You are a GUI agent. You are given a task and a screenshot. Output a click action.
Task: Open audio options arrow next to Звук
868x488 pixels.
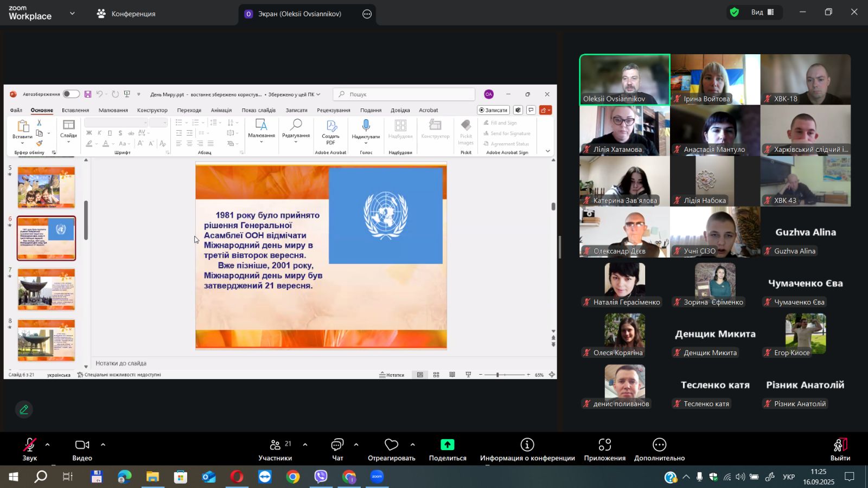coord(48,445)
